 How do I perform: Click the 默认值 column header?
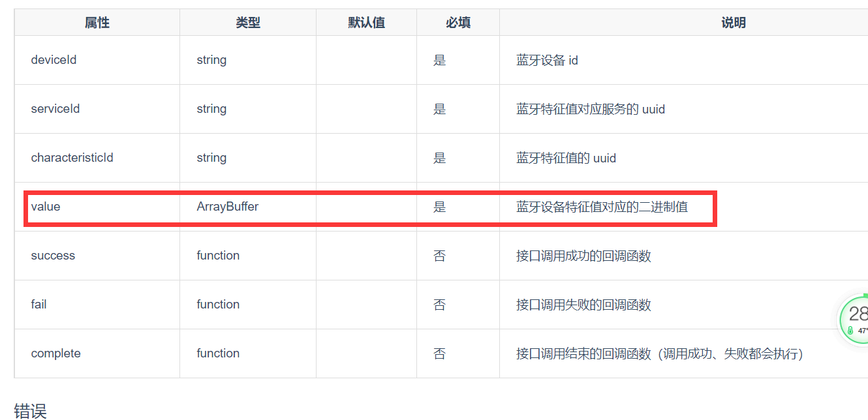click(x=367, y=23)
